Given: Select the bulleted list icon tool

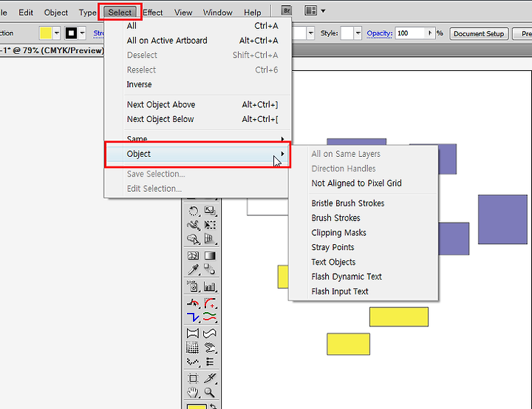Looking at the screenshot, I should pos(210,362).
